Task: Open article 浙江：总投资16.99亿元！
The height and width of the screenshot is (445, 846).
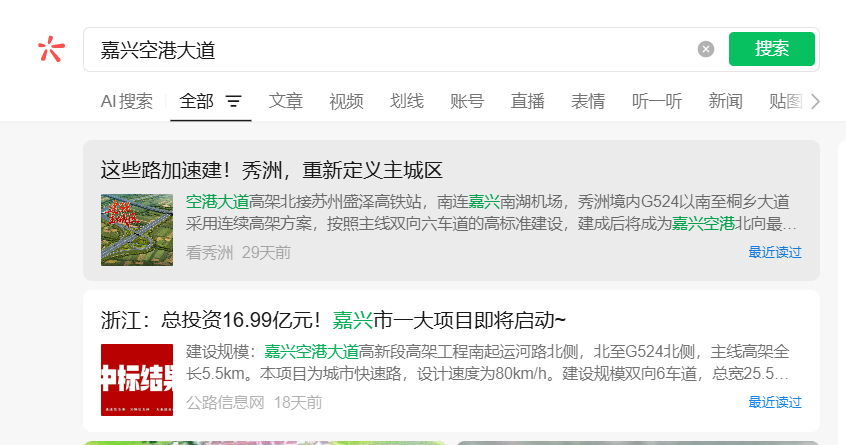Action: tap(333, 320)
